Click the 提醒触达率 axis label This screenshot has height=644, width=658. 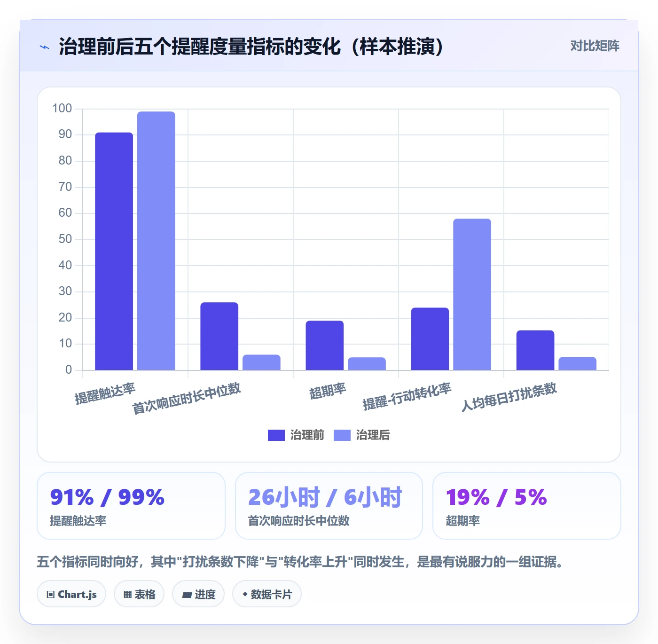pyautogui.click(x=105, y=394)
